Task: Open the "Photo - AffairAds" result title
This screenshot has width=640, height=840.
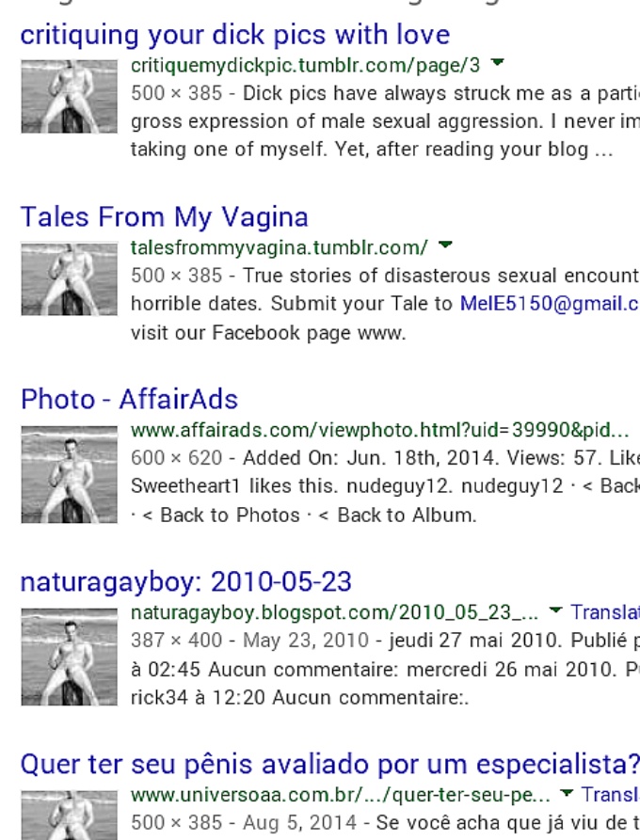Action: click(x=129, y=400)
